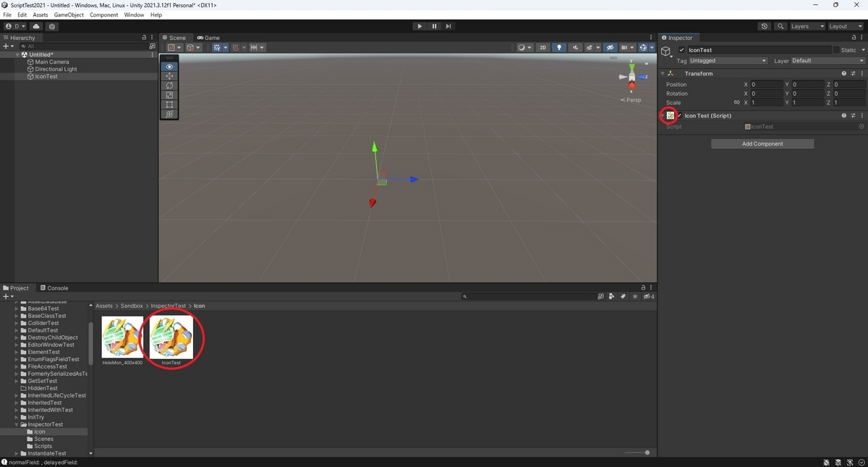Open the Layer Default dropdown
868x467 pixels.
tap(827, 61)
